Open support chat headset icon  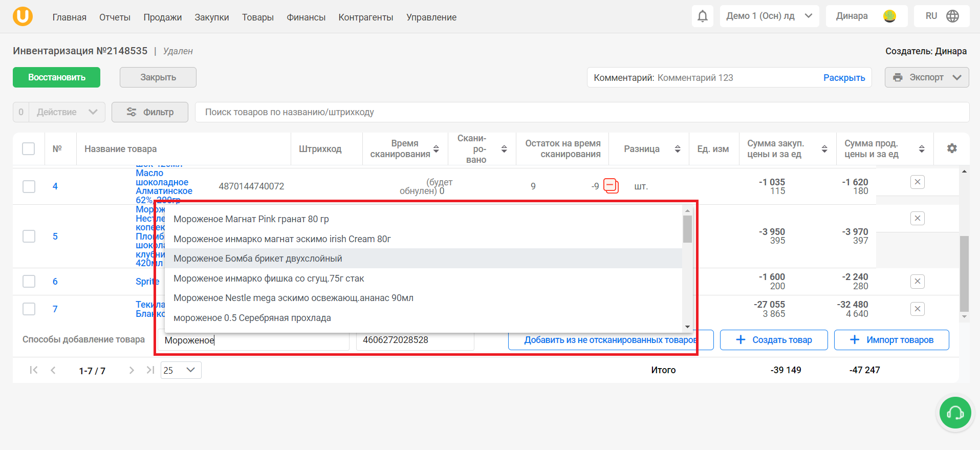[955, 413]
